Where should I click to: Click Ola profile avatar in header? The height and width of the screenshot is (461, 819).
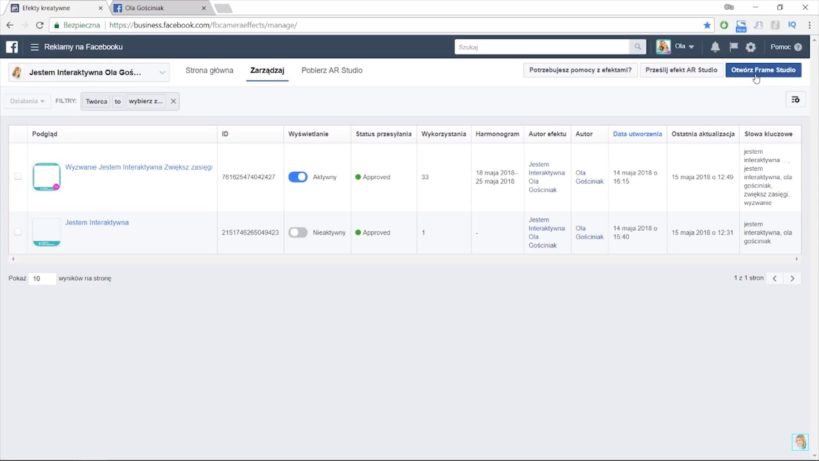click(663, 46)
